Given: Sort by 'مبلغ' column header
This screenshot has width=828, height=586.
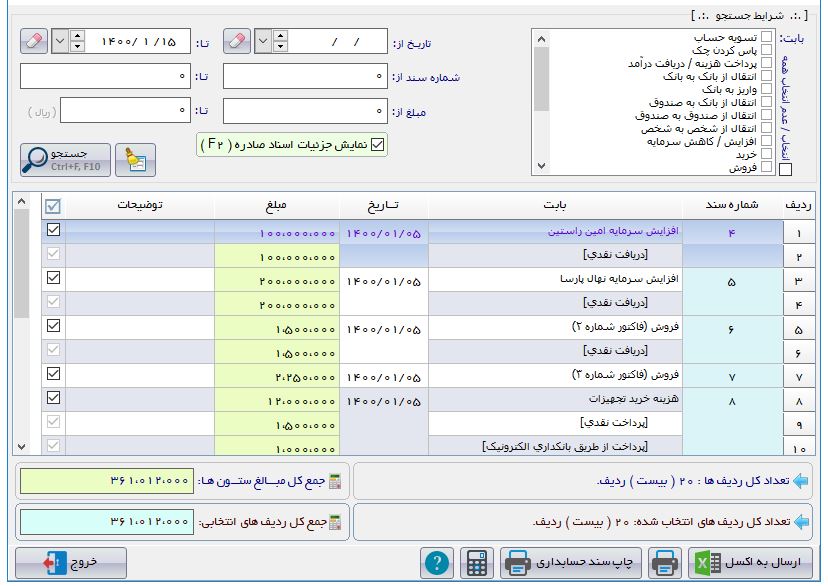Looking at the screenshot, I should 276,205.
